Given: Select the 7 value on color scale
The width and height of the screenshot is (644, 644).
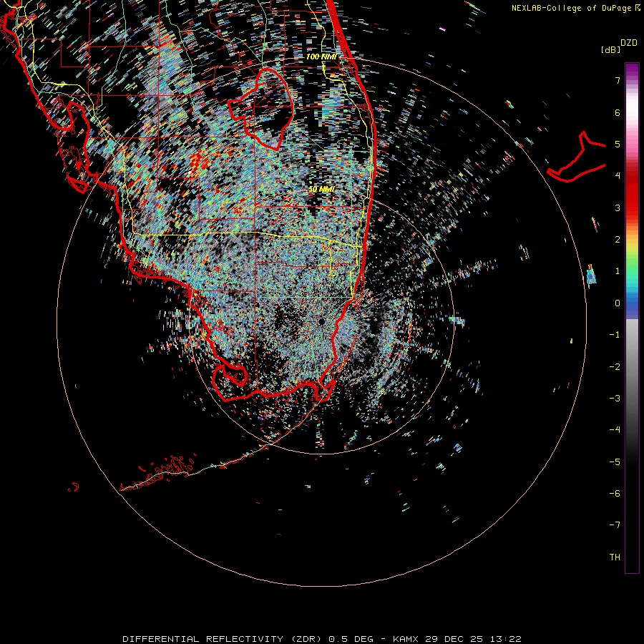Looking at the screenshot, I should pos(618,80).
